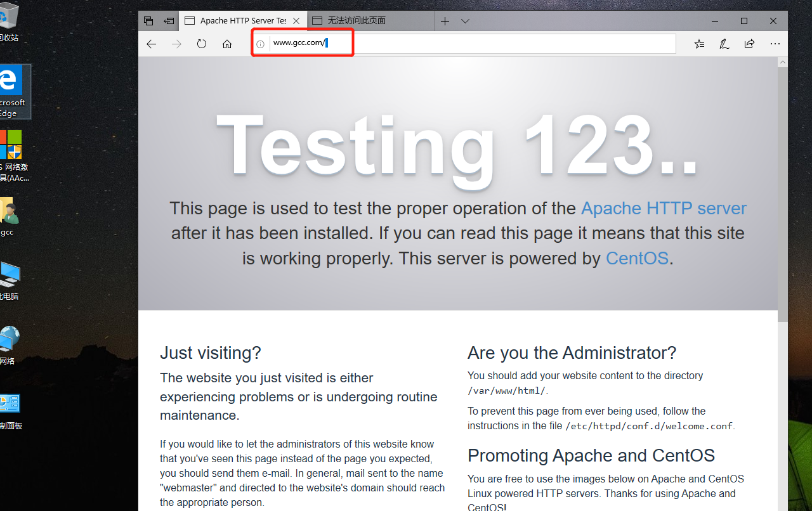Follow the Apache HTTP server link

(x=664, y=209)
